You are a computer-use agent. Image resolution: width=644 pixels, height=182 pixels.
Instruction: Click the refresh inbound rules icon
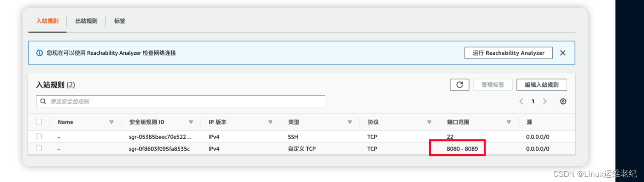(459, 85)
